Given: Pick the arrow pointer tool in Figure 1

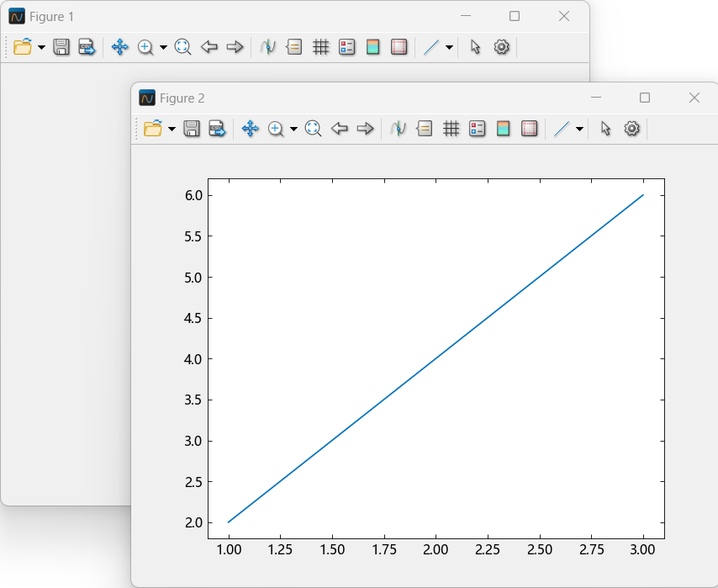Looking at the screenshot, I should coord(476,47).
